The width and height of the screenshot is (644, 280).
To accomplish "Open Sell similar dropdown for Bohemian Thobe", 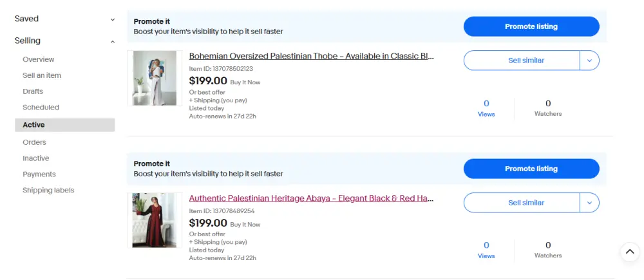I will [x=589, y=61].
